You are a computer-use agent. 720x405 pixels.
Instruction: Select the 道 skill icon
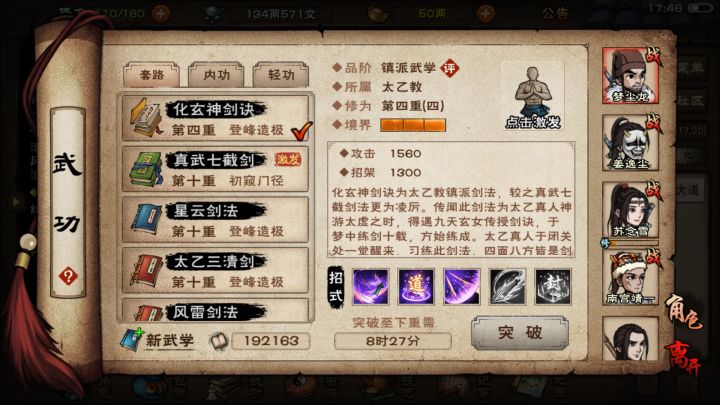[x=416, y=287]
